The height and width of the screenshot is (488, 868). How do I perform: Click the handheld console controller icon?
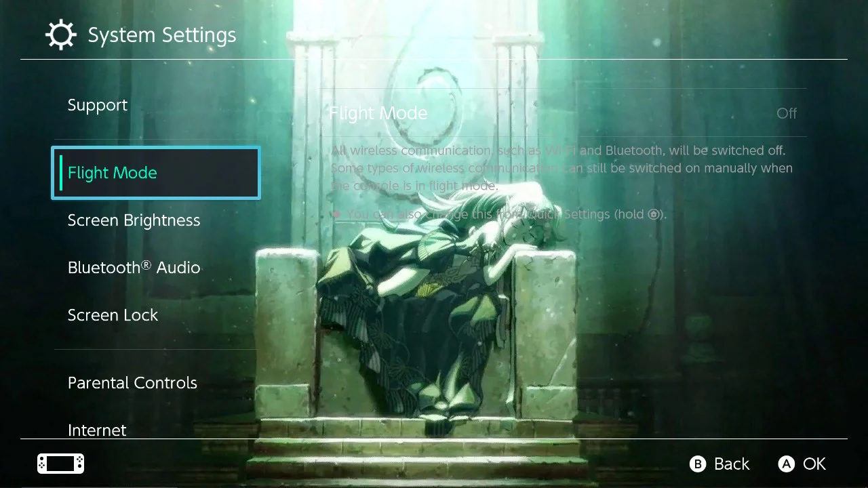tap(60, 464)
